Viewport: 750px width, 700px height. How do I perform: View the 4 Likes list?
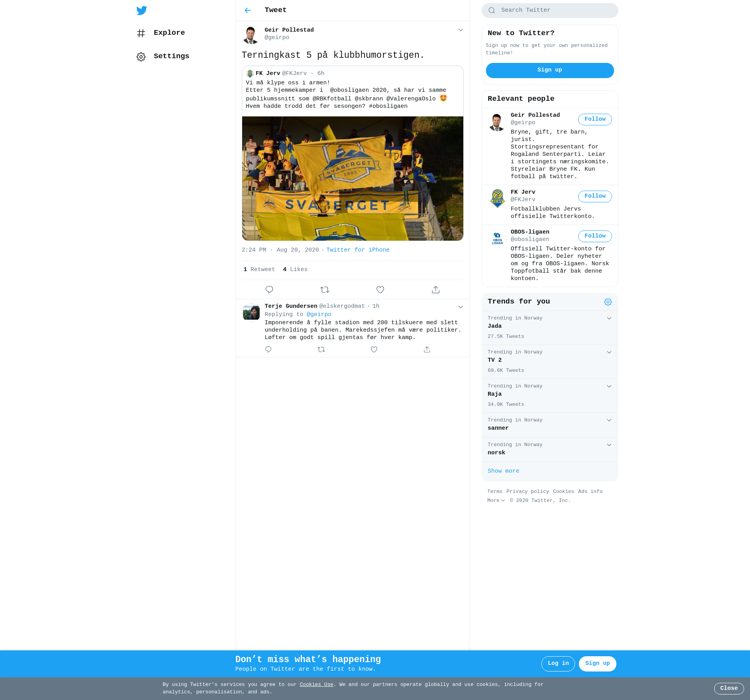[295, 270]
